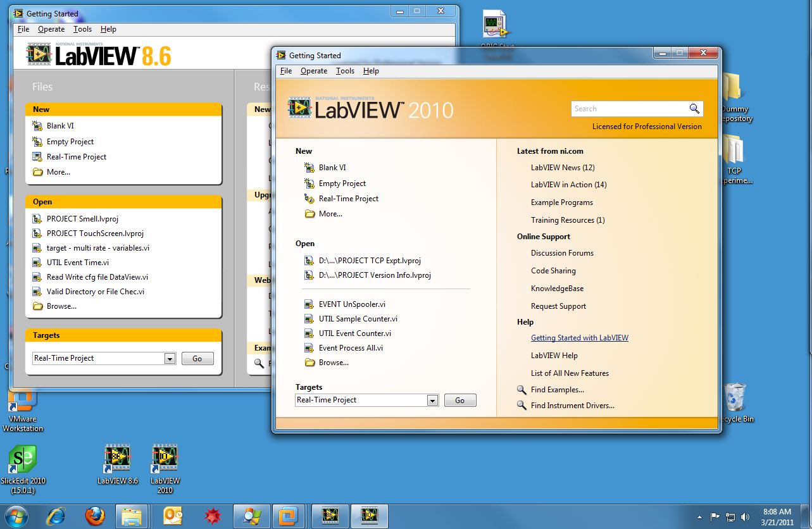Viewport: 812px width, 529px height.
Task: Open Read Write cfg file DataView.vi
Action: coord(97,277)
